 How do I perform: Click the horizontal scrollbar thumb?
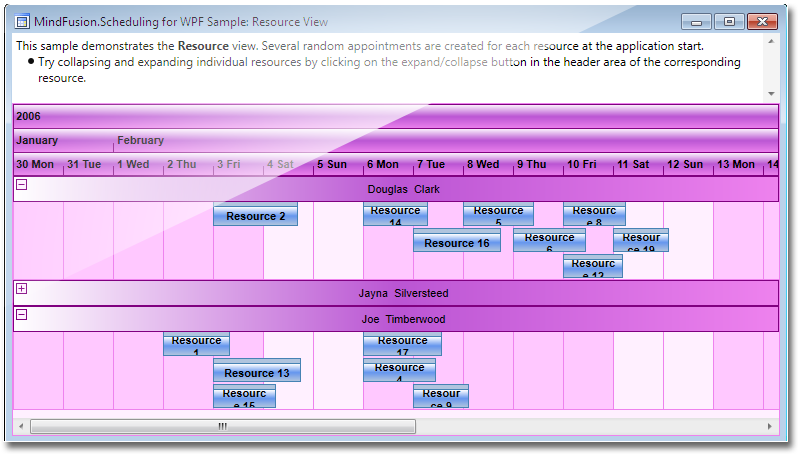(222, 427)
